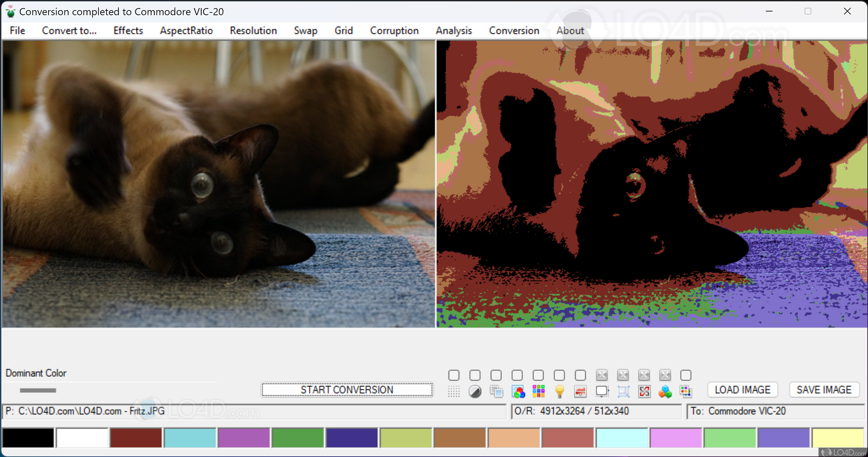Click the three colored cubes icon
This screenshot has width=868, height=457.
click(665, 391)
